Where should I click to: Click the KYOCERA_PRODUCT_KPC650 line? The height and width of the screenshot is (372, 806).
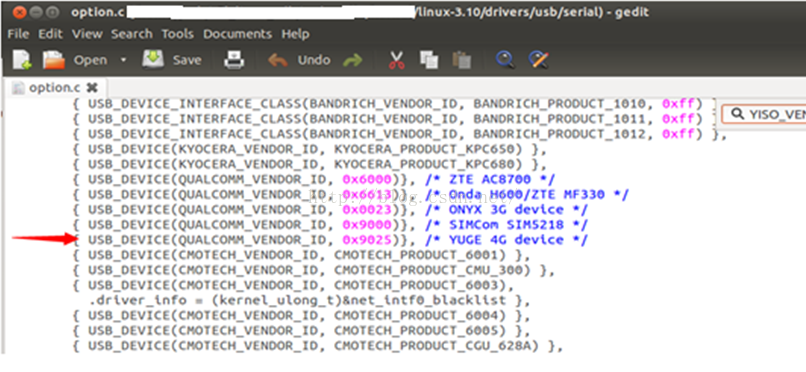click(309, 150)
